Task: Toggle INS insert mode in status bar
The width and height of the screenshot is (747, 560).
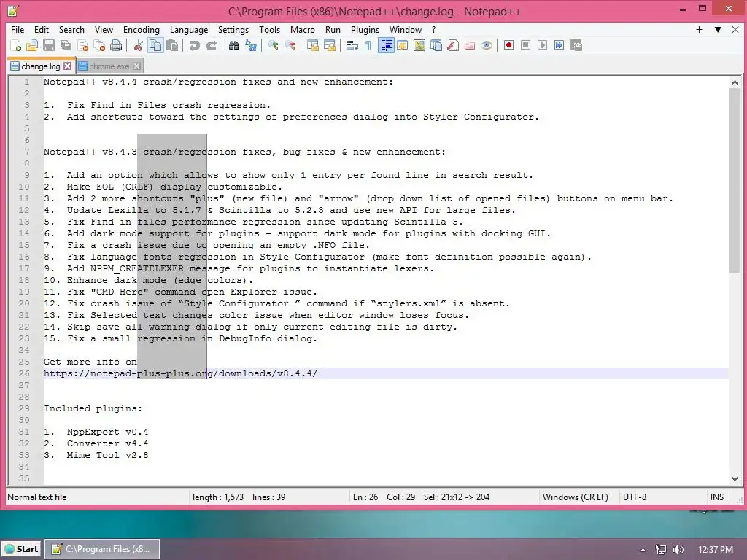Action: click(717, 497)
